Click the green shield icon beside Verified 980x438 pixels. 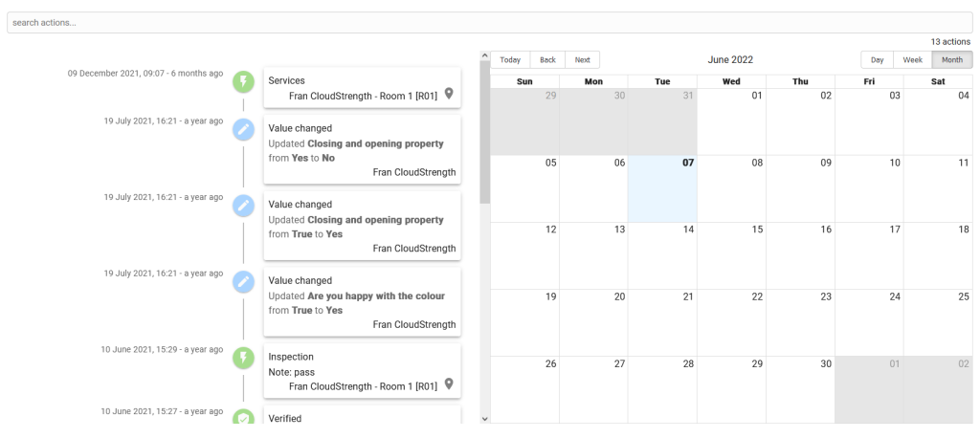tap(244, 417)
